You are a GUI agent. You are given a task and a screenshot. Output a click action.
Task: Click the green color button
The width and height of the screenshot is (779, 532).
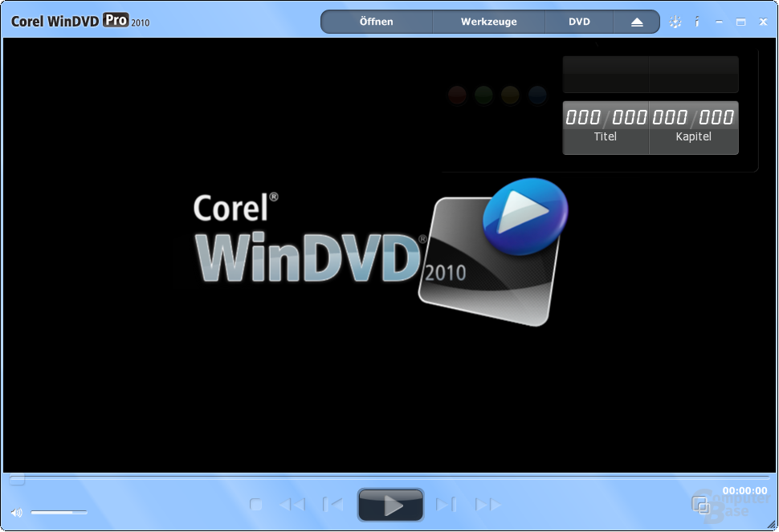click(x=483, y=95)
